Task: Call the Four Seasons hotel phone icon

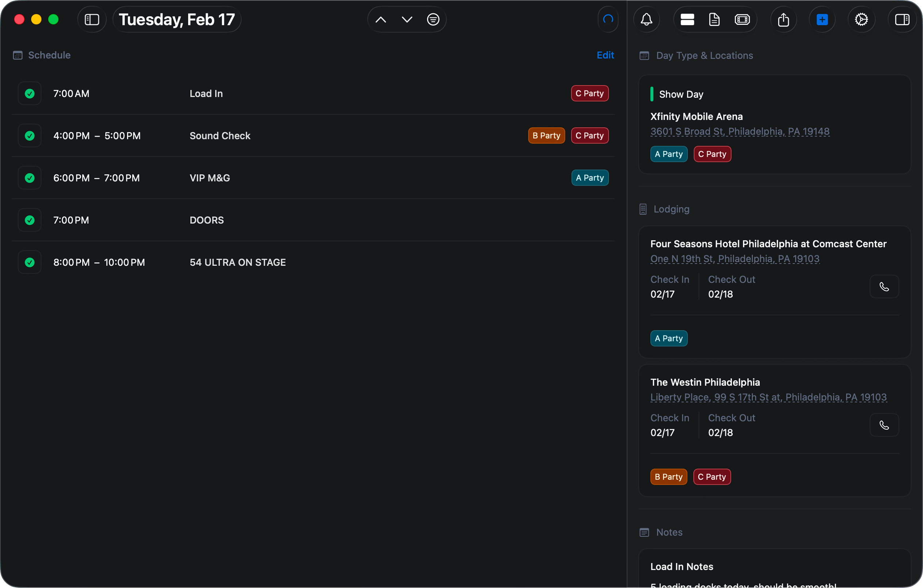Action: click(884, 286)
